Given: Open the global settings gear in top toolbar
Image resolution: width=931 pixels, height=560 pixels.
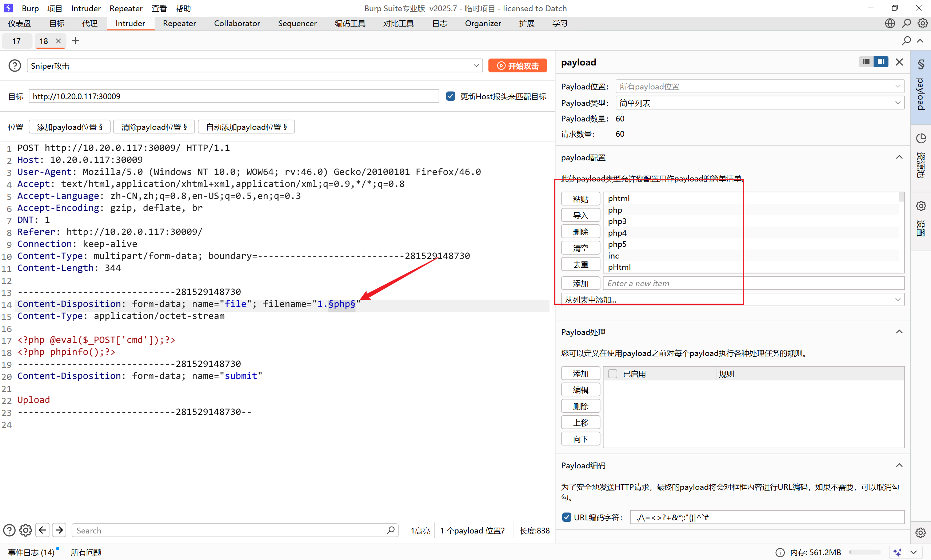Looking at the screenshot, I should click(922, 23).
